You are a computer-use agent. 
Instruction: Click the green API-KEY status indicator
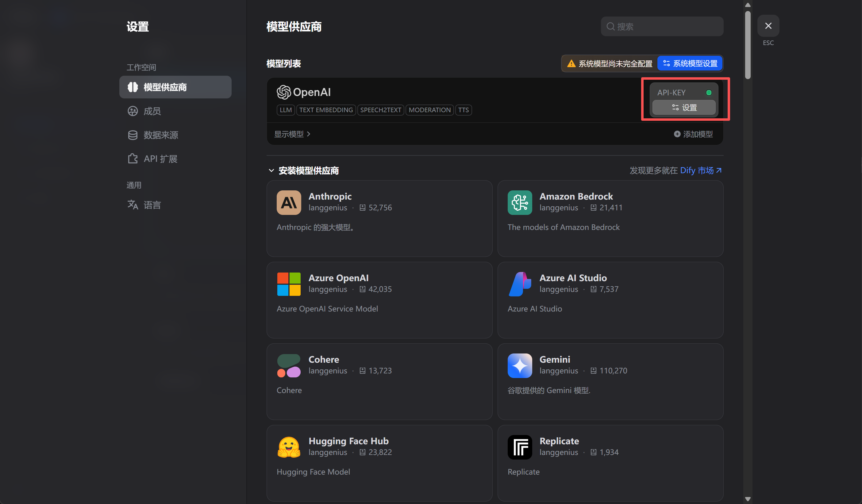[708, 92]
